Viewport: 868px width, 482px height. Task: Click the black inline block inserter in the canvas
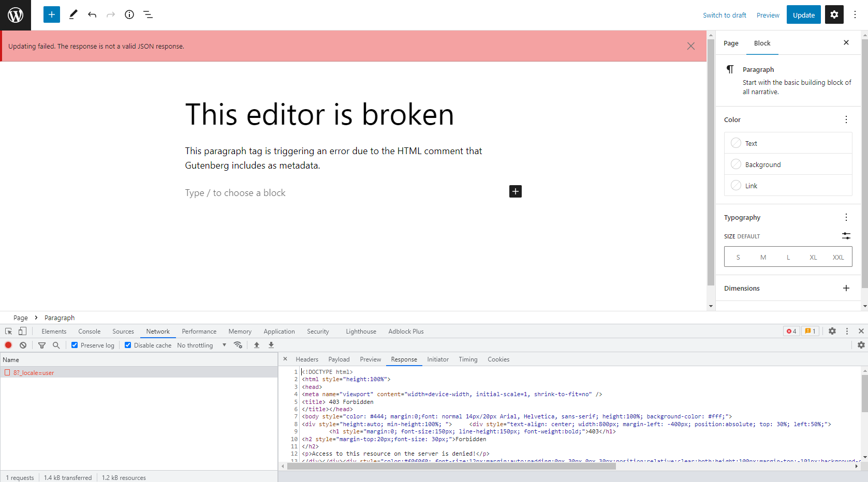(x=515, y=191)
